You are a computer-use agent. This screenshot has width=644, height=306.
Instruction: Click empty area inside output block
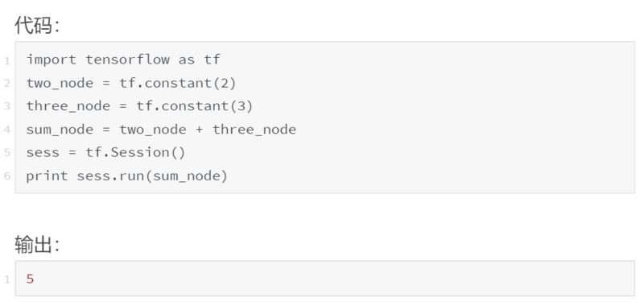pyautogui.click(x=328, y=279)
